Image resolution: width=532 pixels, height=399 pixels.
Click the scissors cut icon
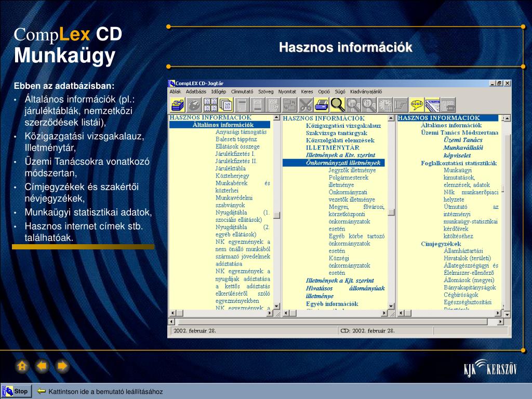(305, 105)
